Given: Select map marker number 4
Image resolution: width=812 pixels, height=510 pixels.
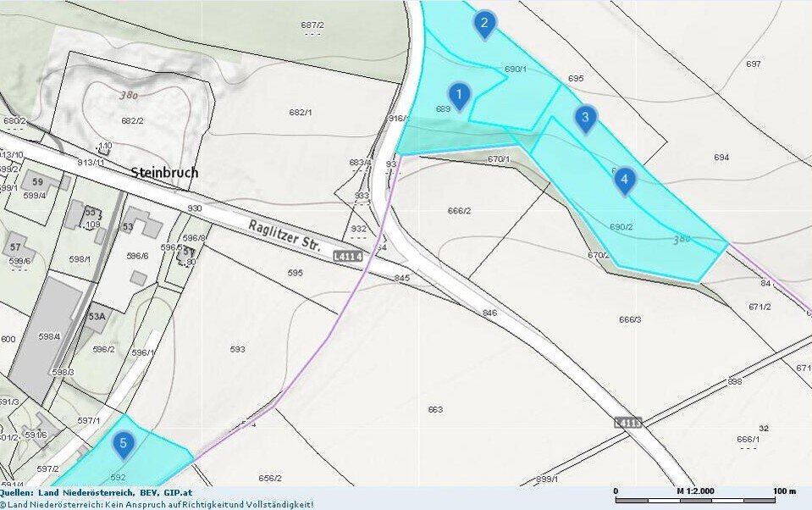Looking at the screenshot, I should coord(624,180).
